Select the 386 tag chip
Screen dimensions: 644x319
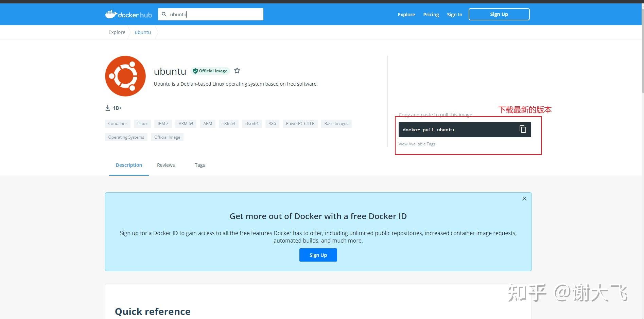(x=272, y=124)
